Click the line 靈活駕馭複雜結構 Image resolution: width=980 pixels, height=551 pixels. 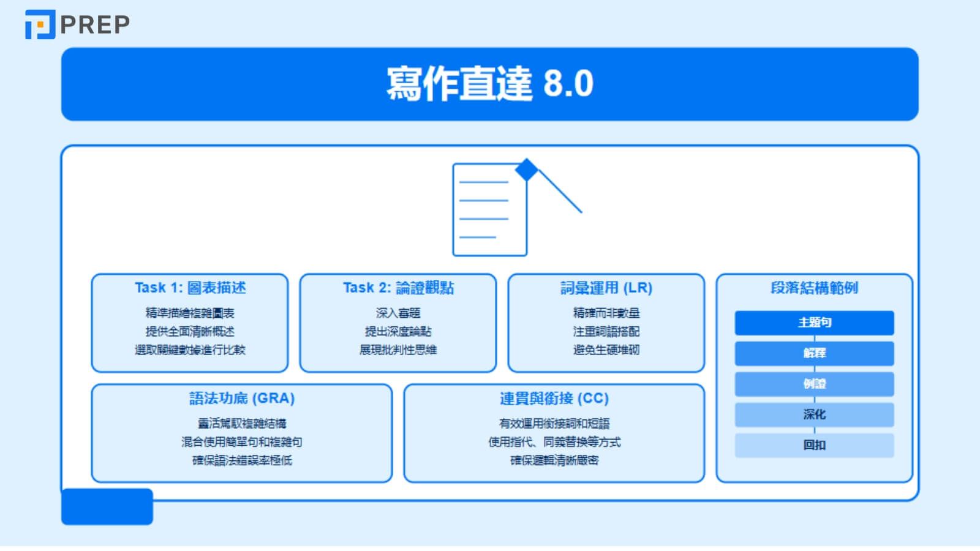tap(242, 423)
